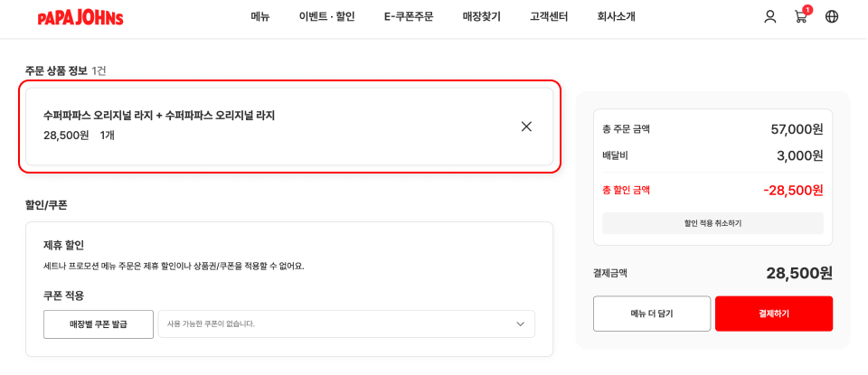Viewport: 868px width, 375px height.
Task: Open the user account icon
Action: 770,16
